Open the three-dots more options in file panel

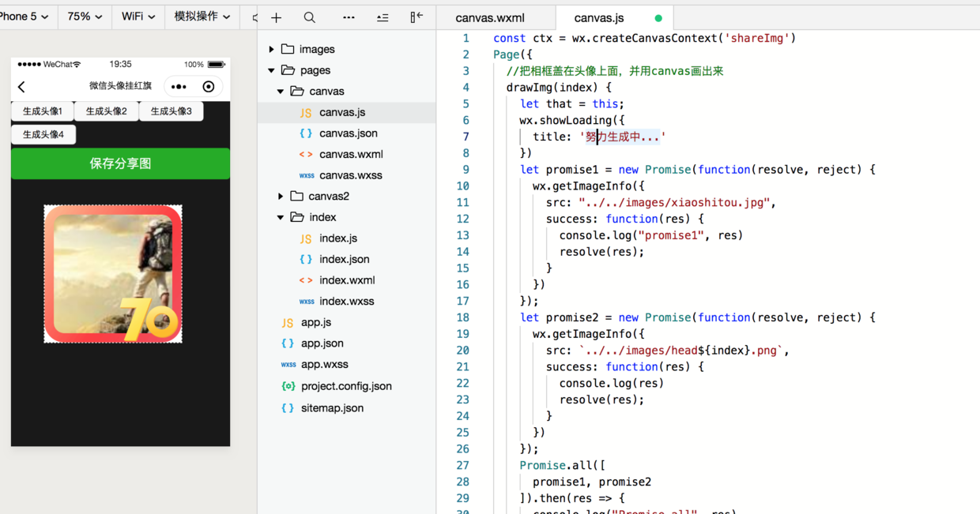tap(349, 17)
